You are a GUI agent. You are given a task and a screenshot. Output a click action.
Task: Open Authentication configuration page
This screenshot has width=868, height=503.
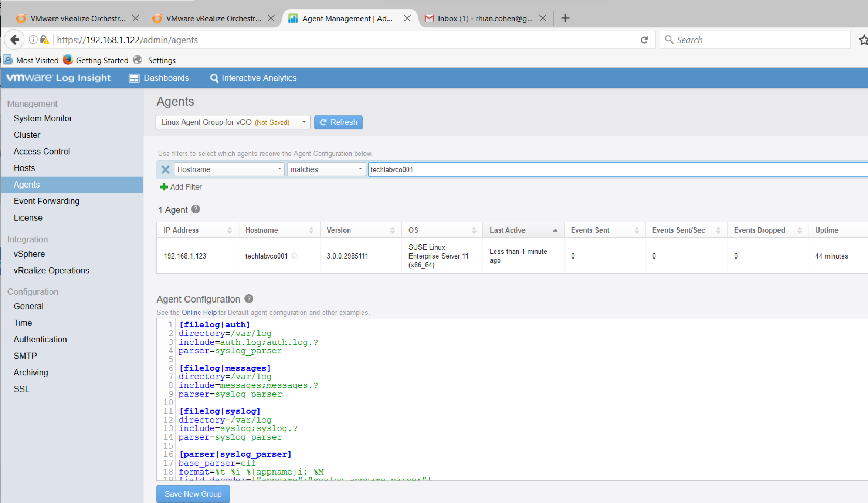40,340
